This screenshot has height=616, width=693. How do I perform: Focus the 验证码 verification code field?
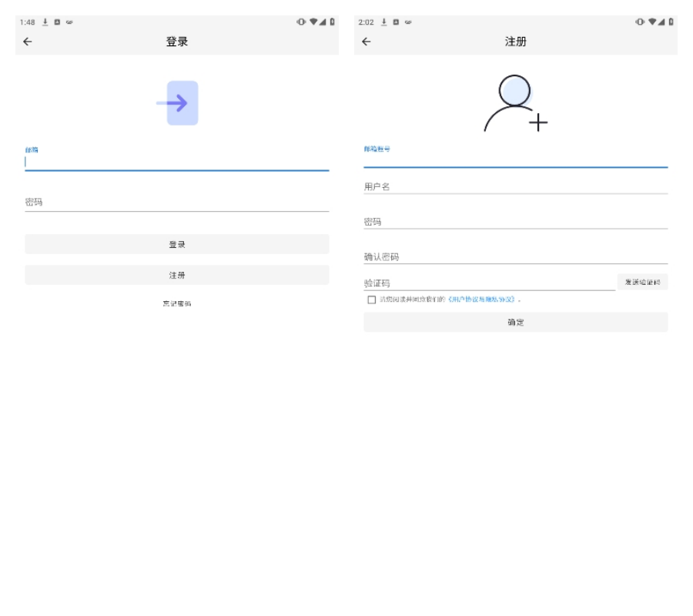(x=489, y=283)
